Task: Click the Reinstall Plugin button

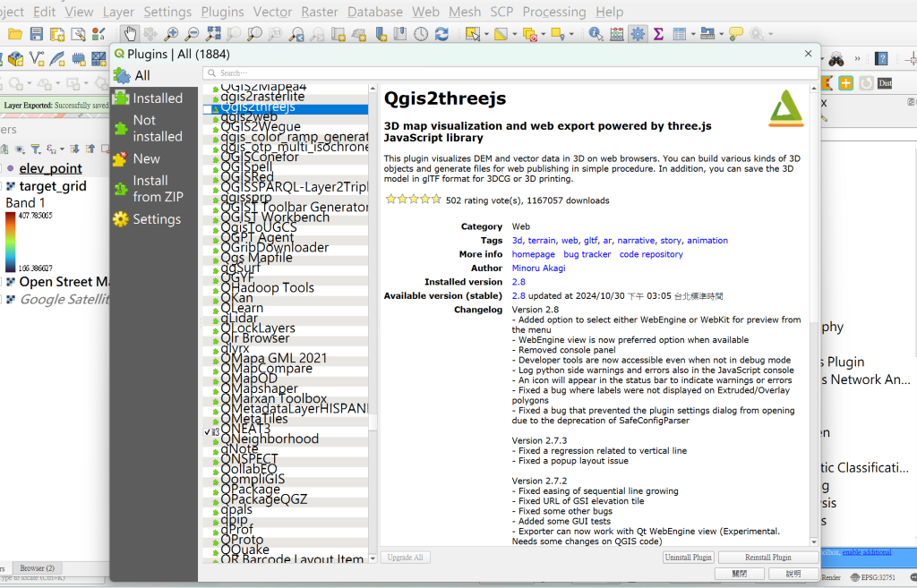Action: click(767, 557)
